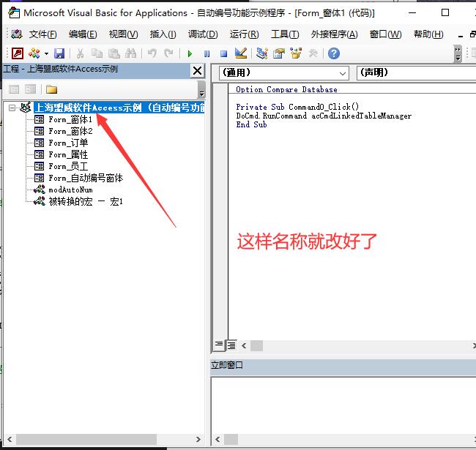
Task: Open the 调试(D) menu
Action: tap(203, 34)
